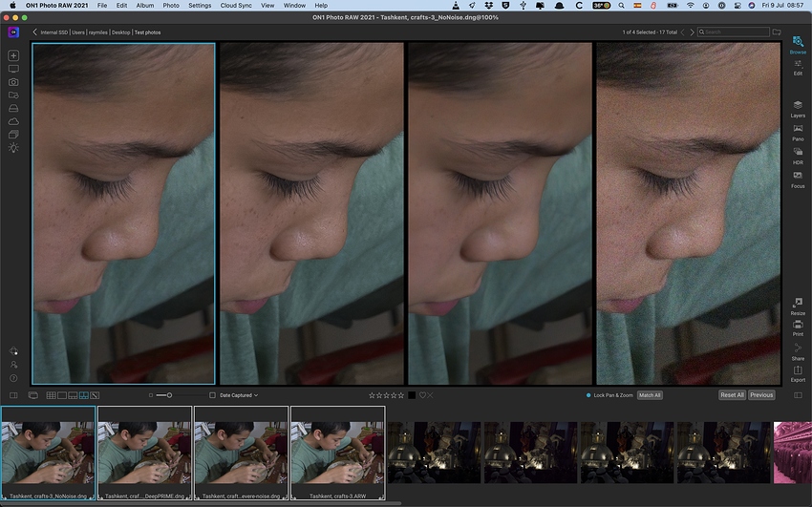Open the Resize module

tap(798, 305)
